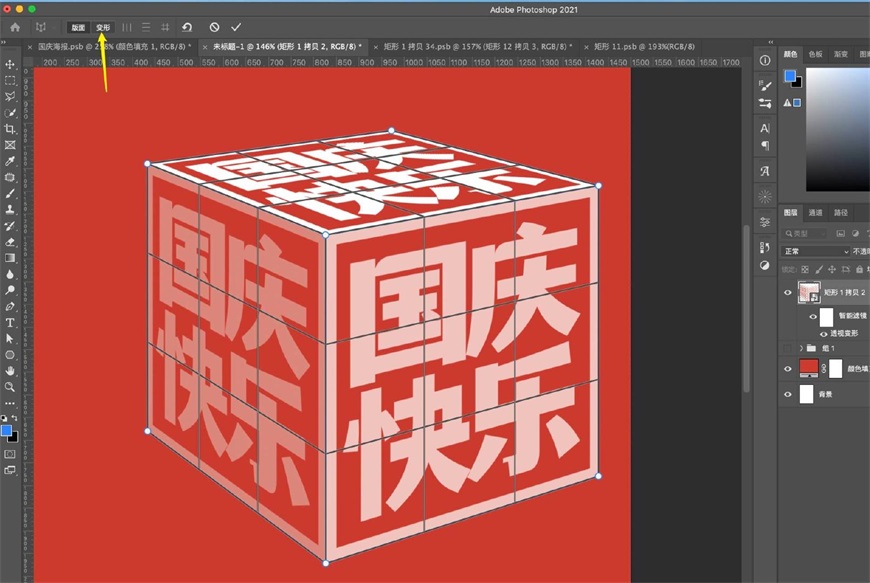Screen dimensions: 870x583
Task: Click the auto-straighten vertical lines icon
Action: 127,27
